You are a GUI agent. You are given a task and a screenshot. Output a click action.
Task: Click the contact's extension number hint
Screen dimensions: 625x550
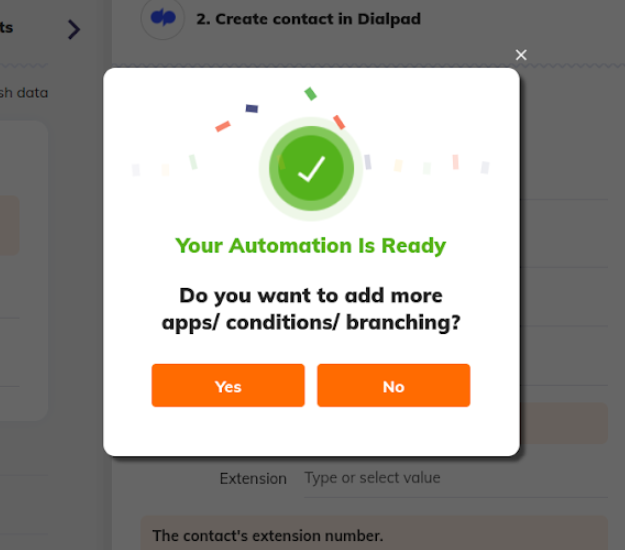pyautogui.click(x=267, y=536)
